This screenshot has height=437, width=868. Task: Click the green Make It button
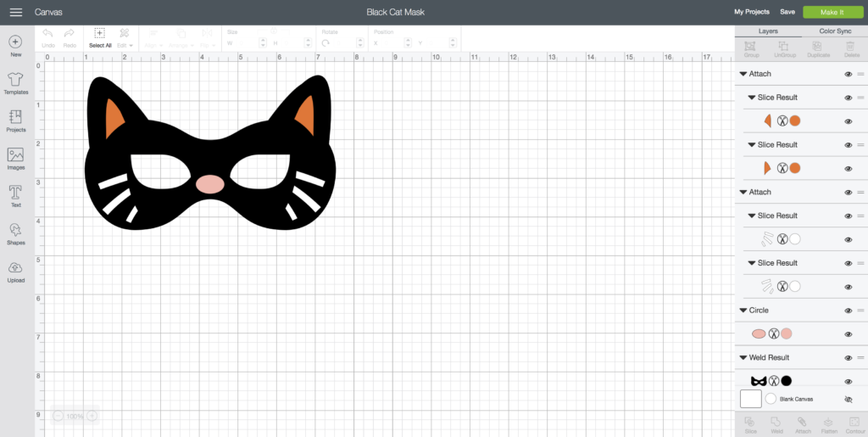[832, 12]
